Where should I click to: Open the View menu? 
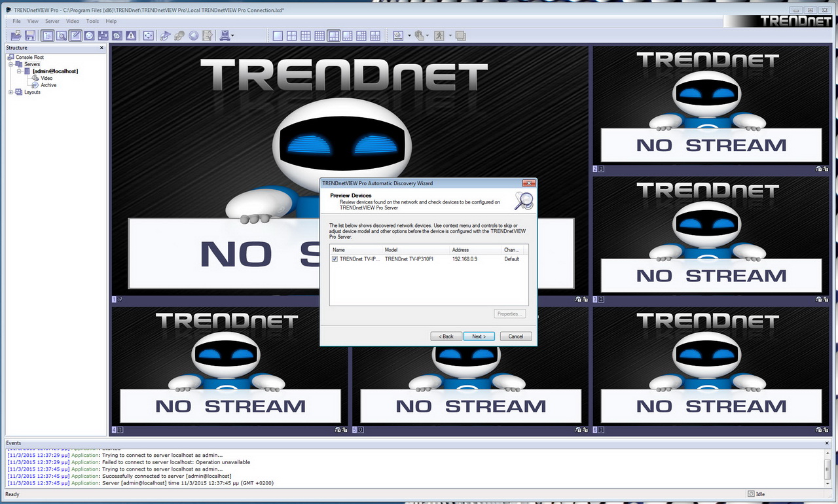tap(33, 21)
